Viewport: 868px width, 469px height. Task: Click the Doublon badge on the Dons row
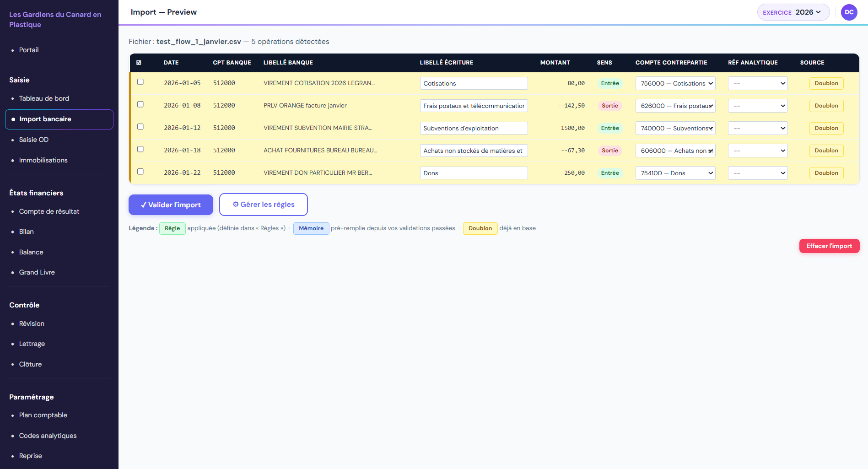pyautogui.click(x=826, y=173)
